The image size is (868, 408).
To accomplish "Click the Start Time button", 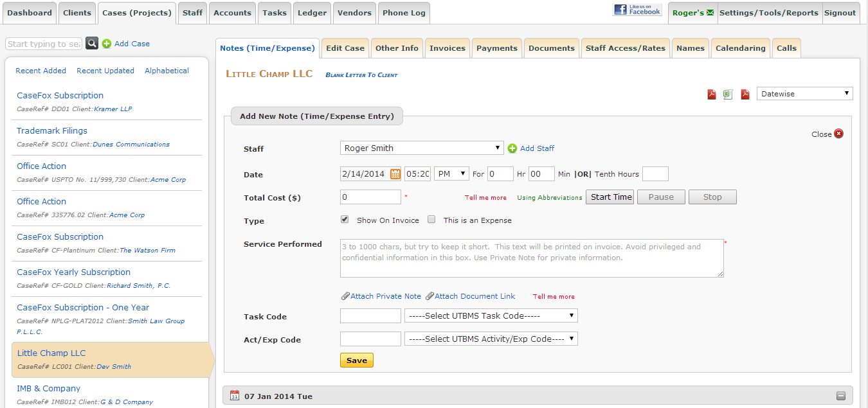I will point(610,197).
